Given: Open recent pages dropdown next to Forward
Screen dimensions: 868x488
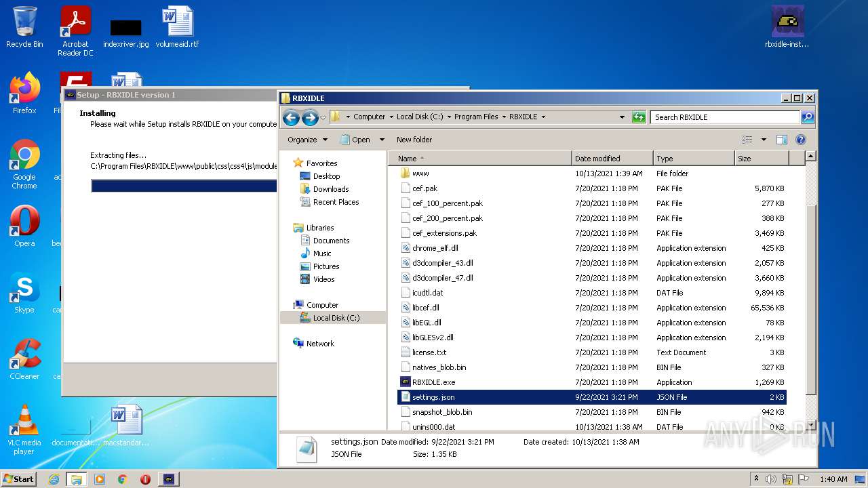Looking at the screenshot, I should (x=323, y=117).
